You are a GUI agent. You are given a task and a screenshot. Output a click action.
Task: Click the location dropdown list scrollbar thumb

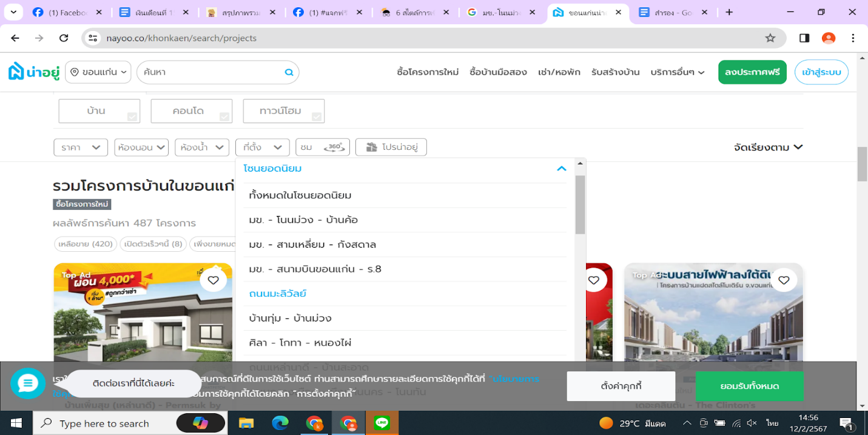point(580,204)
